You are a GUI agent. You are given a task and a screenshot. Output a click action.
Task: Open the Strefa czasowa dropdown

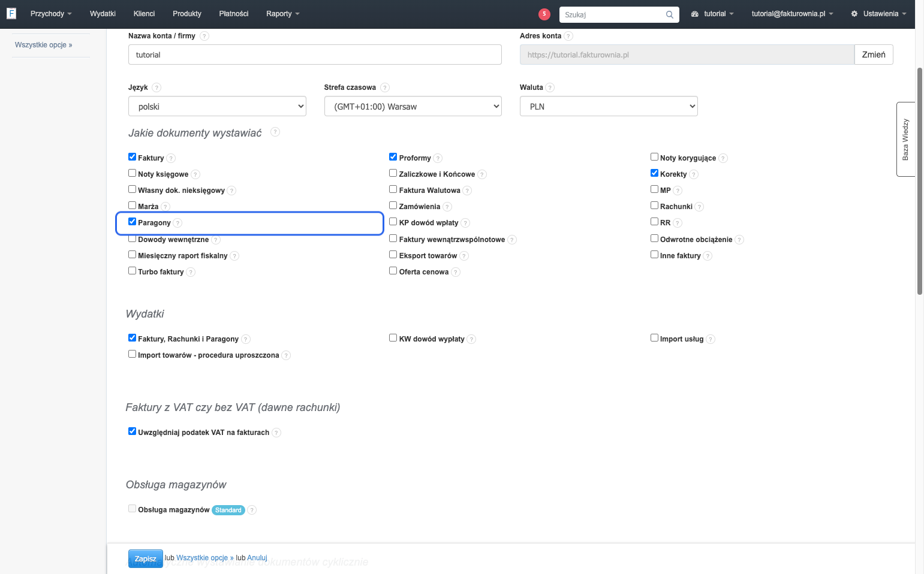tap(413, 106)
